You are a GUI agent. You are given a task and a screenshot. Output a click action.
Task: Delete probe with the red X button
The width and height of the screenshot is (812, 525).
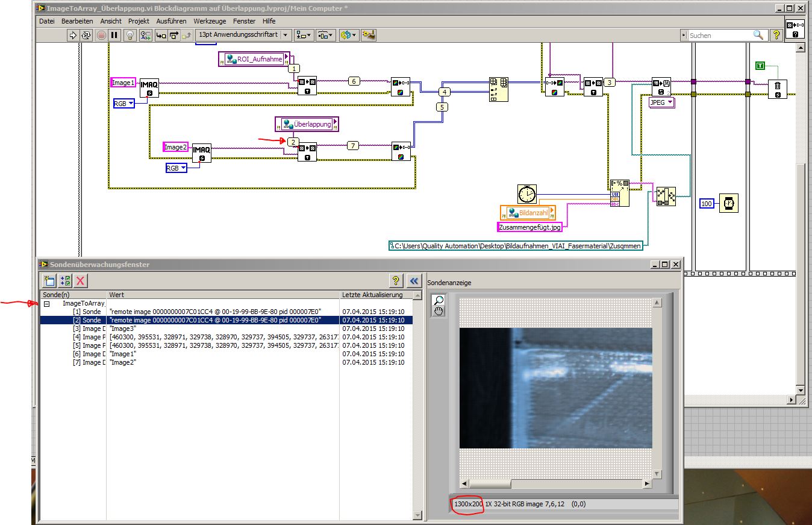coord(80,280)
